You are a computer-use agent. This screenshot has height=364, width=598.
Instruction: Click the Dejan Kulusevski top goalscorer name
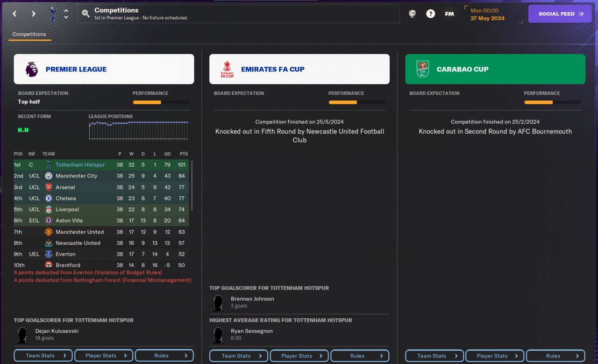[x=57, y=331]
